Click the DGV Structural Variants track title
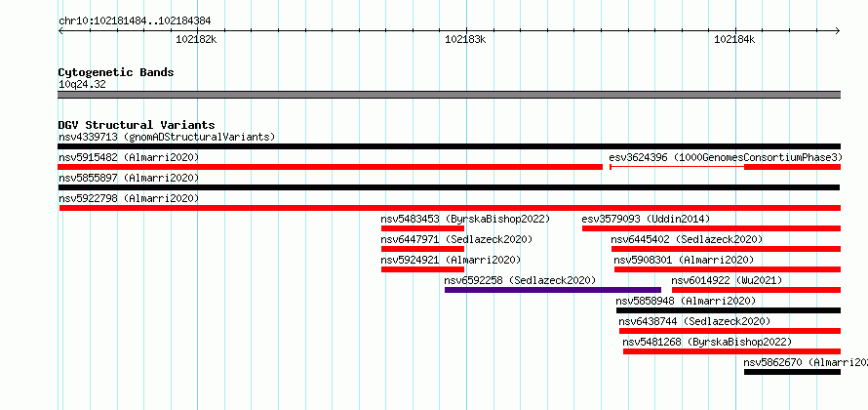The width and height of the screenshot is (868, 410). pos(137,125)
